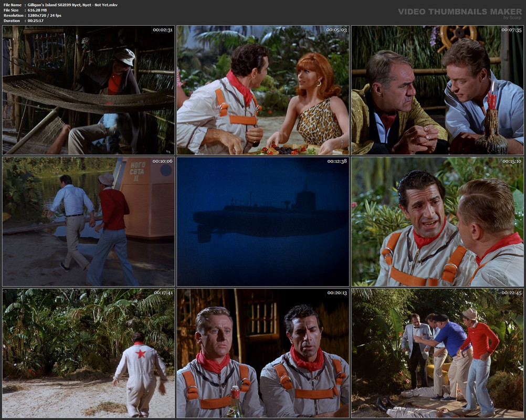Select the thumbnail timestamped 00:05:03

coord(263,90)
